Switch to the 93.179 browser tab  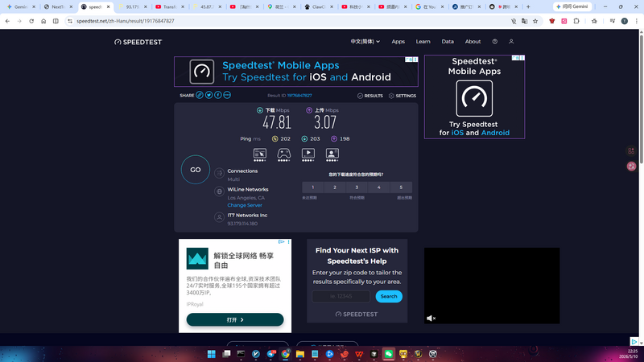coord(132,7)
